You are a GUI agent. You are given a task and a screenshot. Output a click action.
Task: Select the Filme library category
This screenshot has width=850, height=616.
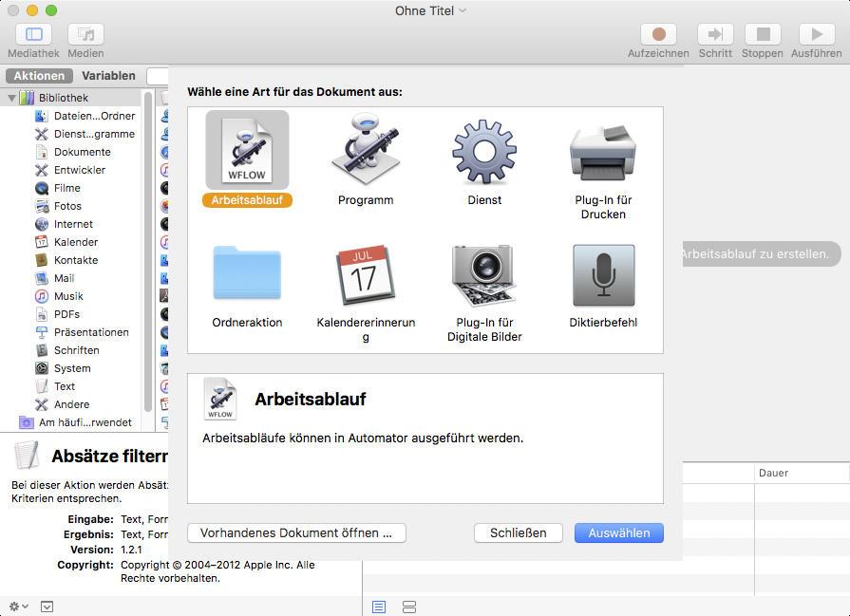pyautogui.click(x=58, y=188)
